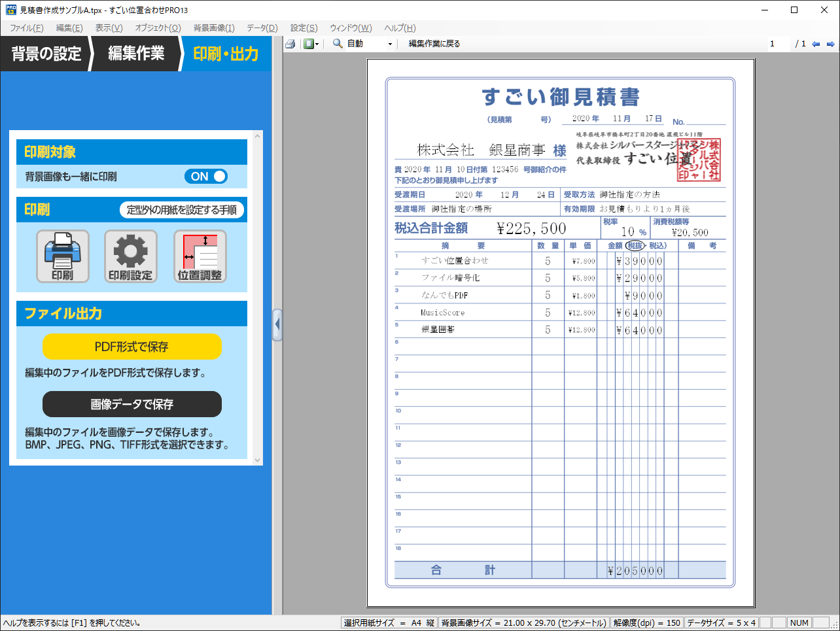
Task: Click 選択用紙サイズ = A4 縦 status entry
Action: [x=389, y=623]
